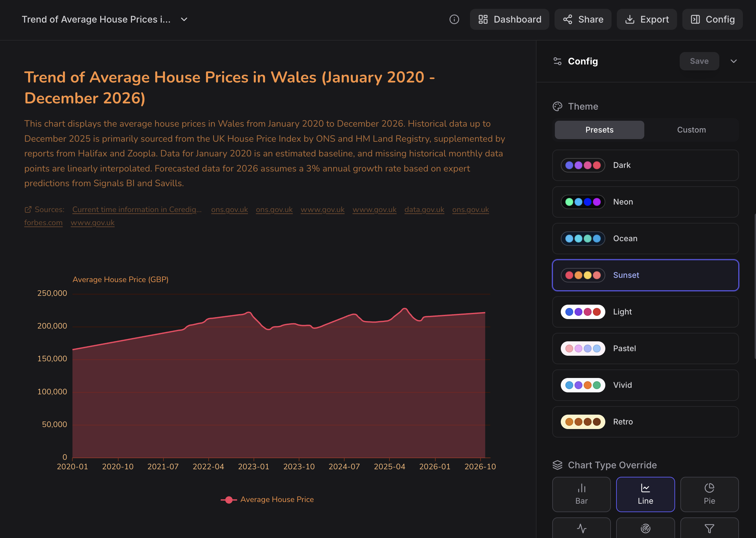
Task: Select the Bar chart type
Action: [581, 494]
